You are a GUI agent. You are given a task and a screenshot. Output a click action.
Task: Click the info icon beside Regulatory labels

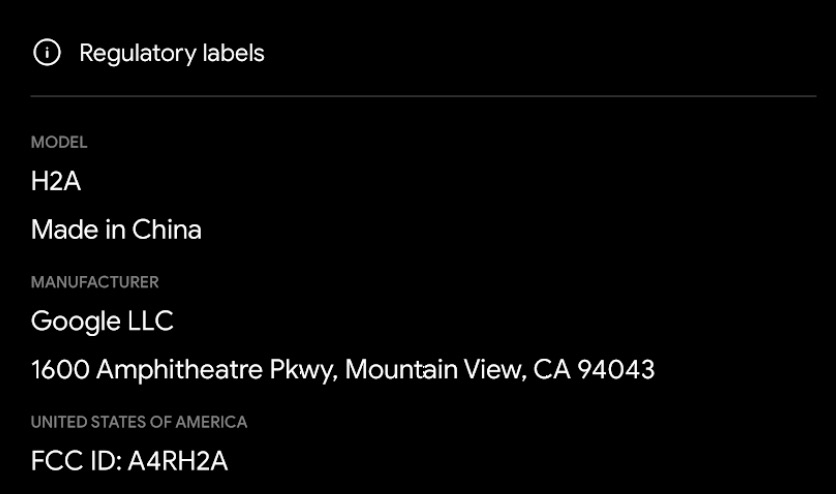coord(46,53)
